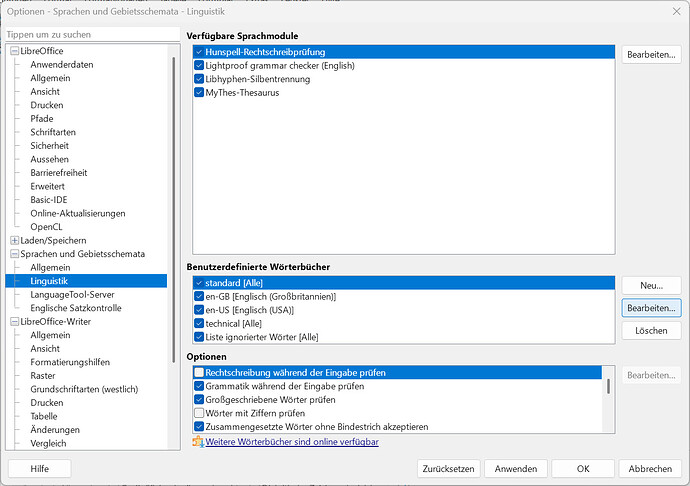Screen dimensions: 690x486
Task: Focus the Tippen um zu suchen field
Action: point(90,34)
